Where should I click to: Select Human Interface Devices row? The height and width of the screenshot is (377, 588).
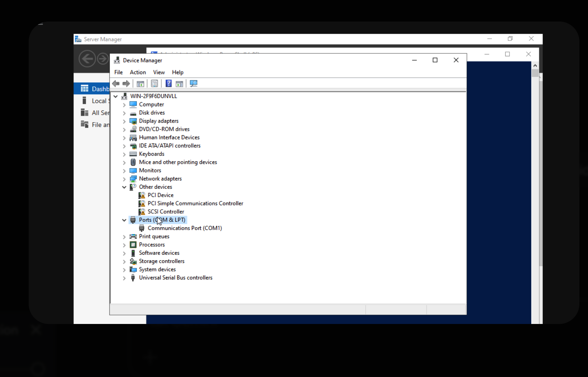point(169,138)
